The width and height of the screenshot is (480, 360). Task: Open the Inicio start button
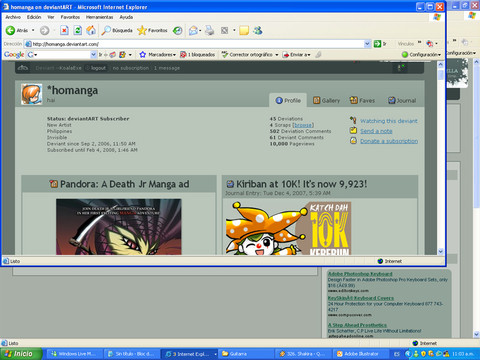(21, 354)
